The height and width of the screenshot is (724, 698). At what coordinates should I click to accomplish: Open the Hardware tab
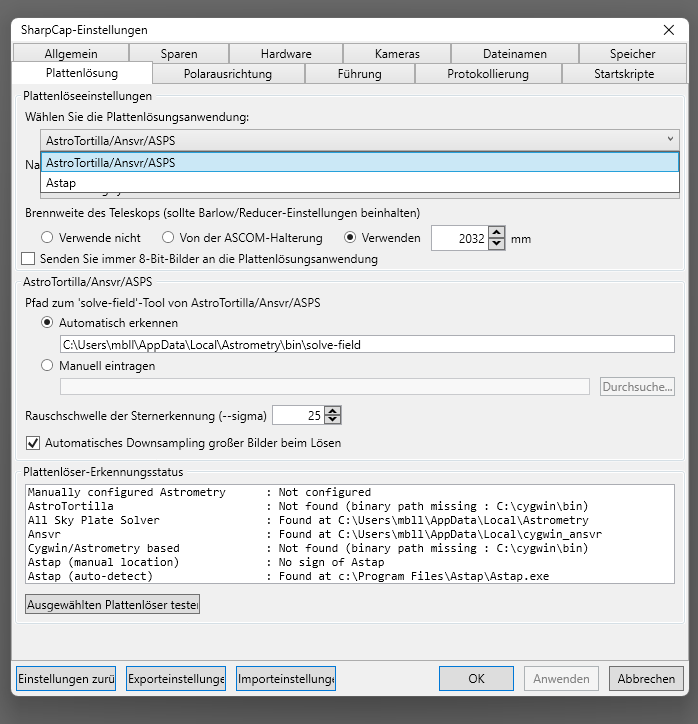point(286,54)
